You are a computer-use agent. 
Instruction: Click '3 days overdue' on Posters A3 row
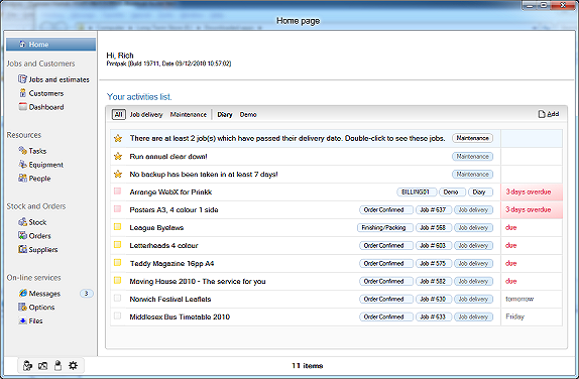528,209
